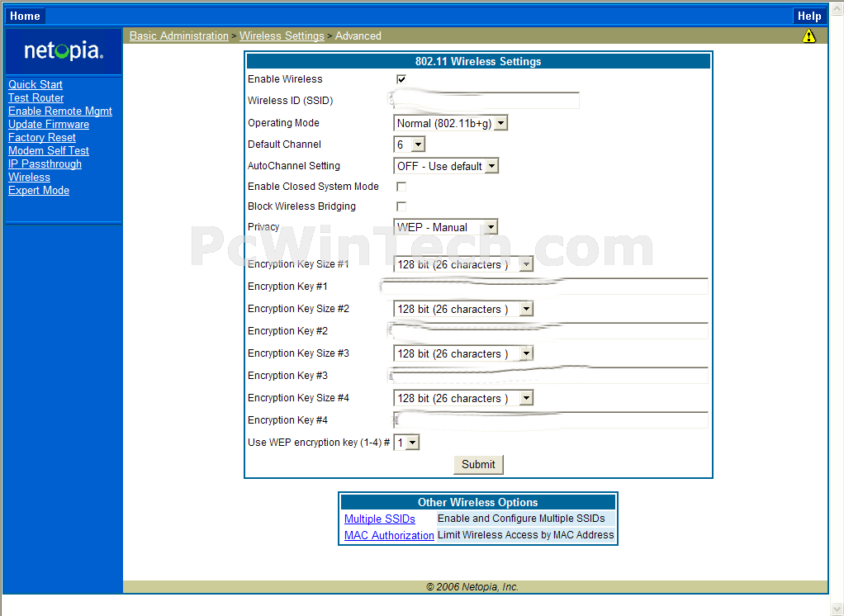Screen dimensions: 844x616
Task: Click the Encryption Key #4 field
Action: point(551,420)
